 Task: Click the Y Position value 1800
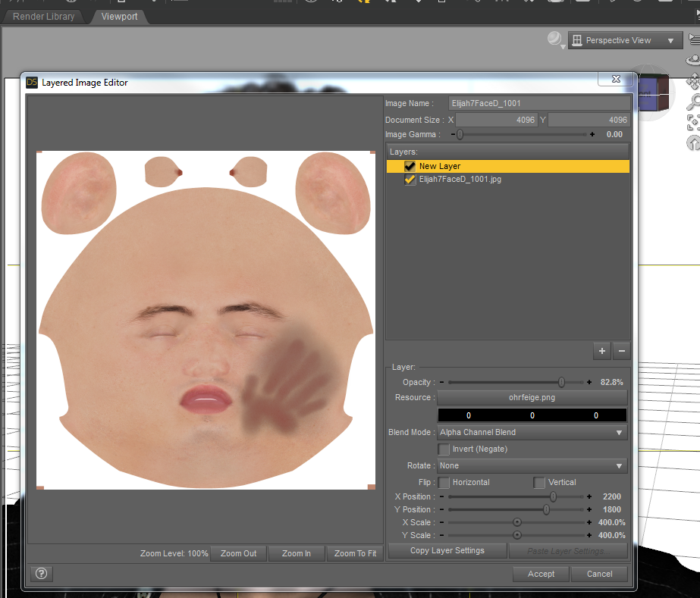pyautogui.click(x=611, y=509)
